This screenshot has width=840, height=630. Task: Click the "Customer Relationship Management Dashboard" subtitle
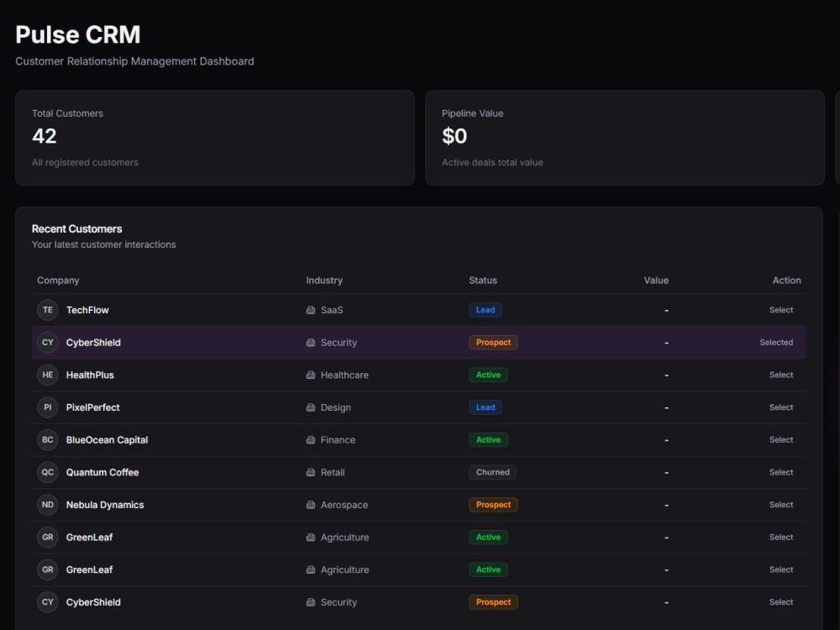(x=135, y=61)
